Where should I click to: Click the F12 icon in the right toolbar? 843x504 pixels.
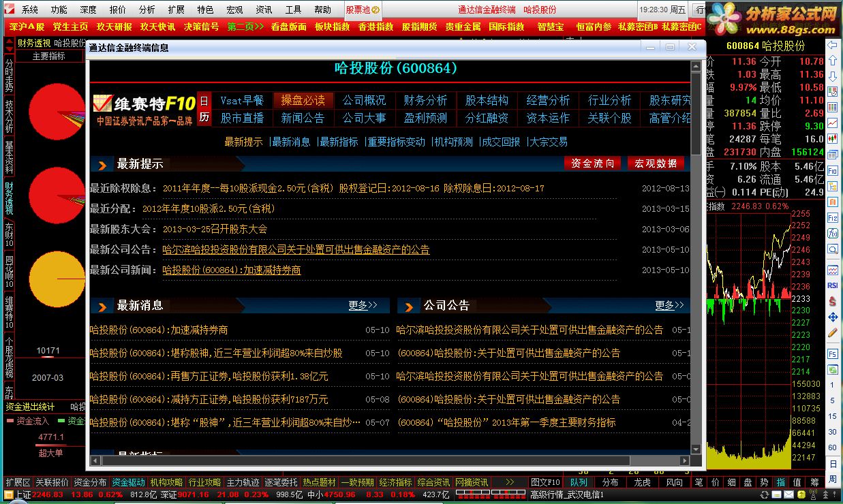pos(832,218)
